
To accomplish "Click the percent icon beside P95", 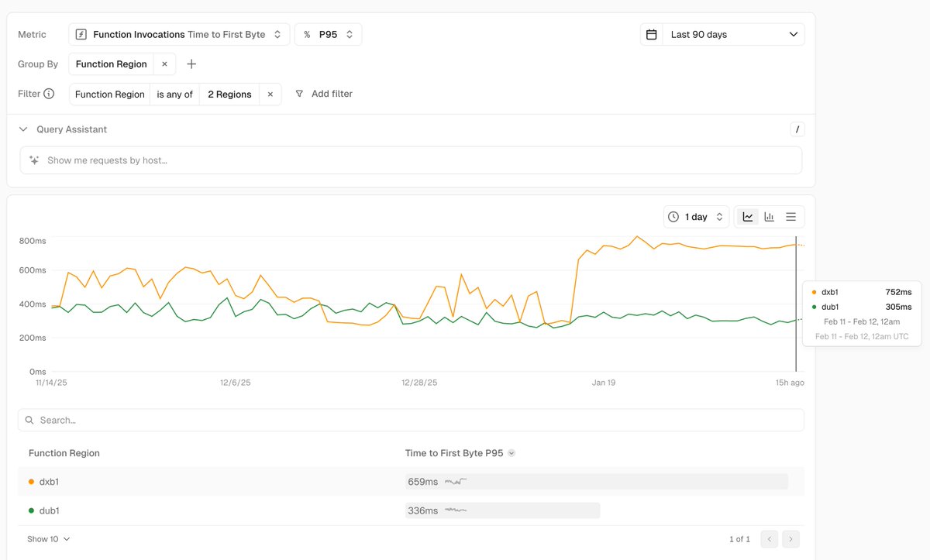I will tap(307, 35).
